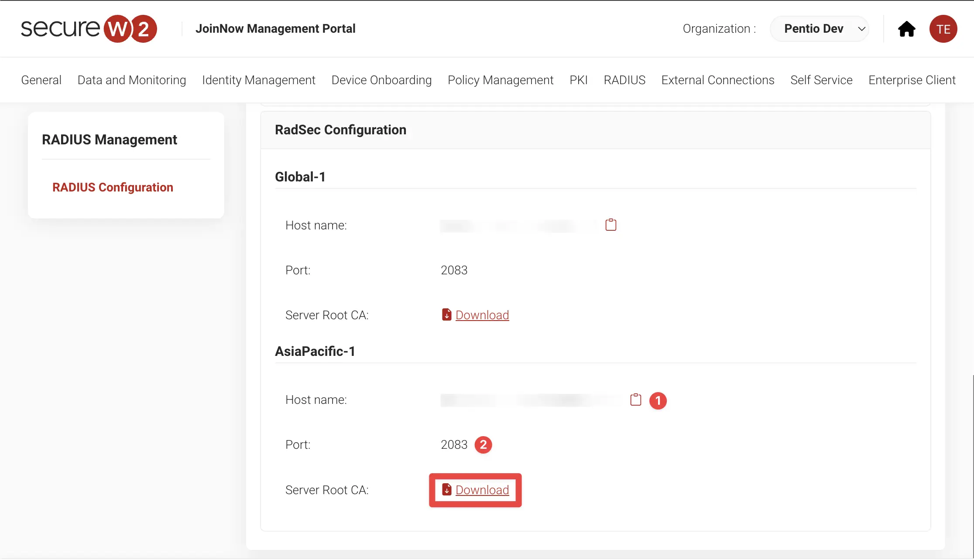Open the External Connections menu
The height and width of the screenshot is (560, 974).
717,80
